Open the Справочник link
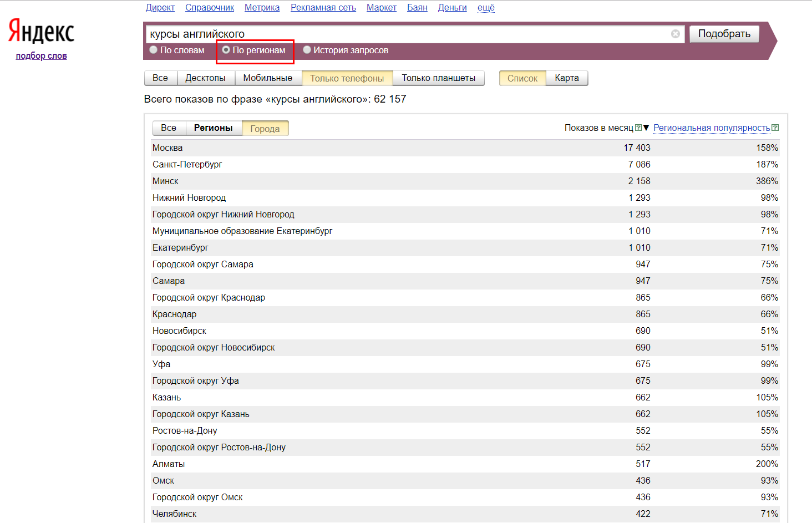812x523 pixels. (210, 7)
